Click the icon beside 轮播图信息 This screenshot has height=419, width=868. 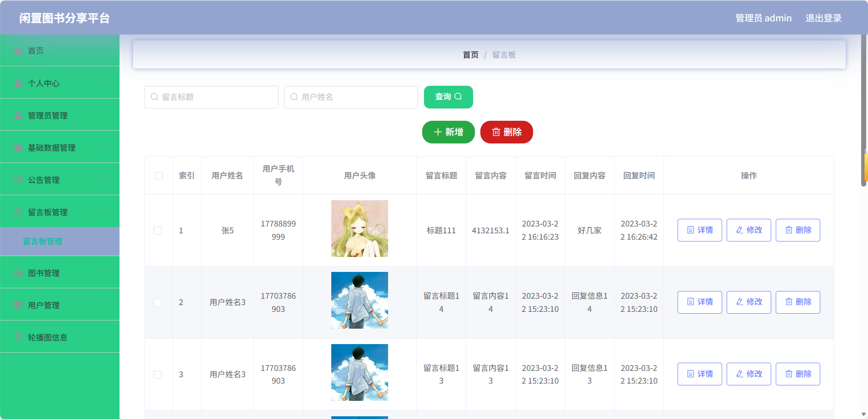18,337
